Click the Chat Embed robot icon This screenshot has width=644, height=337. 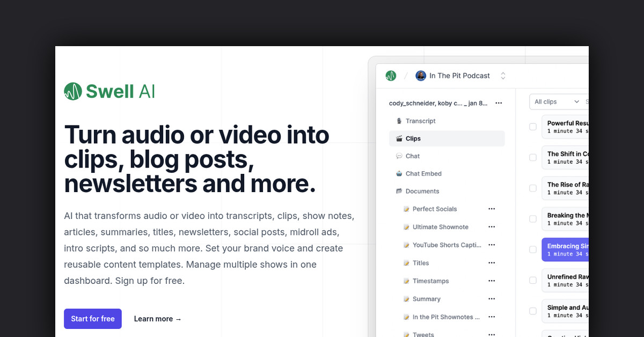pyautogui.click(x=399, y=174)
